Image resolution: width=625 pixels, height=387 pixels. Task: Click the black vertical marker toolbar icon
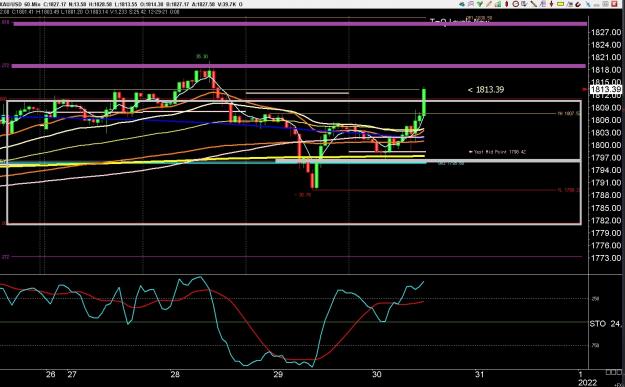[551, 4]
